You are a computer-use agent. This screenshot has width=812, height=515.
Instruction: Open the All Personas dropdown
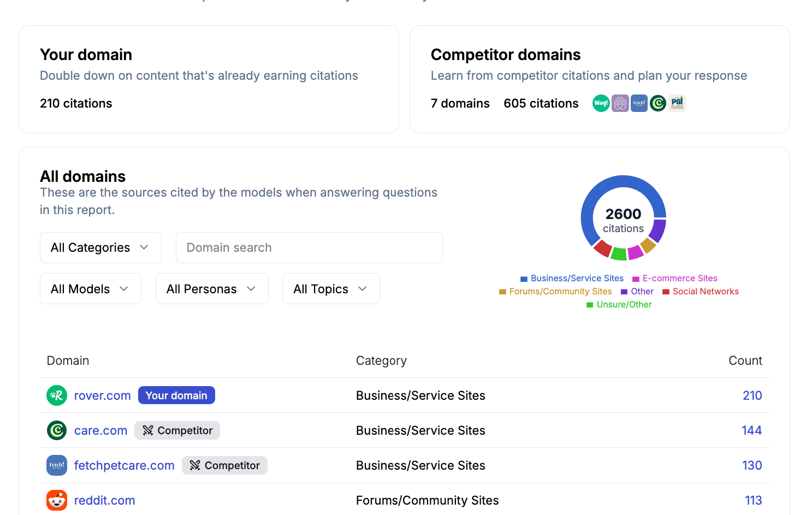[x=212, y=289]
